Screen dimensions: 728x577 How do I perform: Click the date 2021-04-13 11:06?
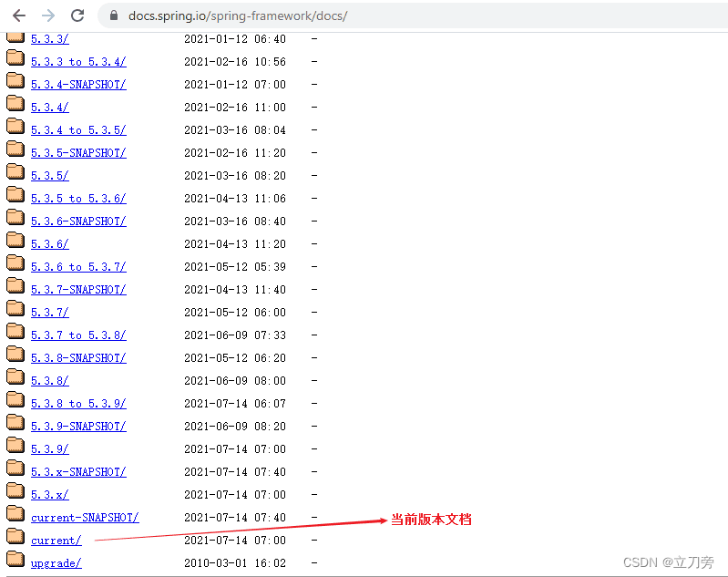tap(235, 199)
